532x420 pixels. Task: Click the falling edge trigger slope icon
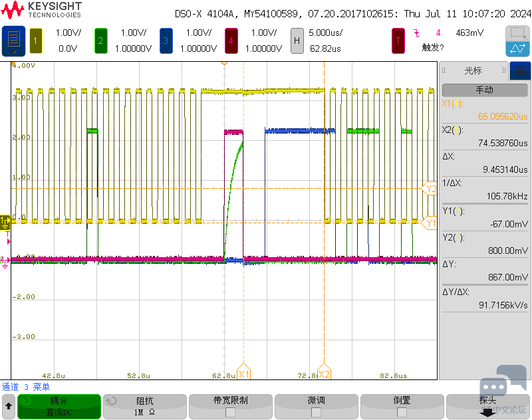coord(417,33)
